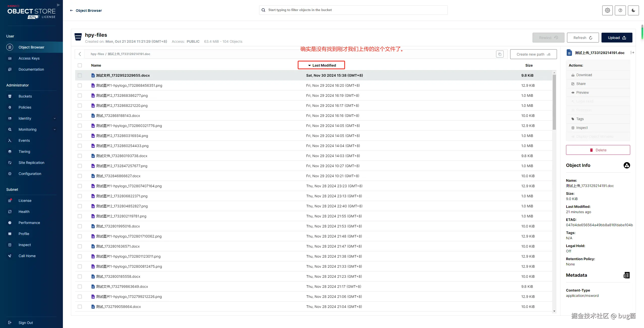Collapse the sidebar using top-left arrow icon
The height and width of the screenshot is (328, 644).
(58, 5)
